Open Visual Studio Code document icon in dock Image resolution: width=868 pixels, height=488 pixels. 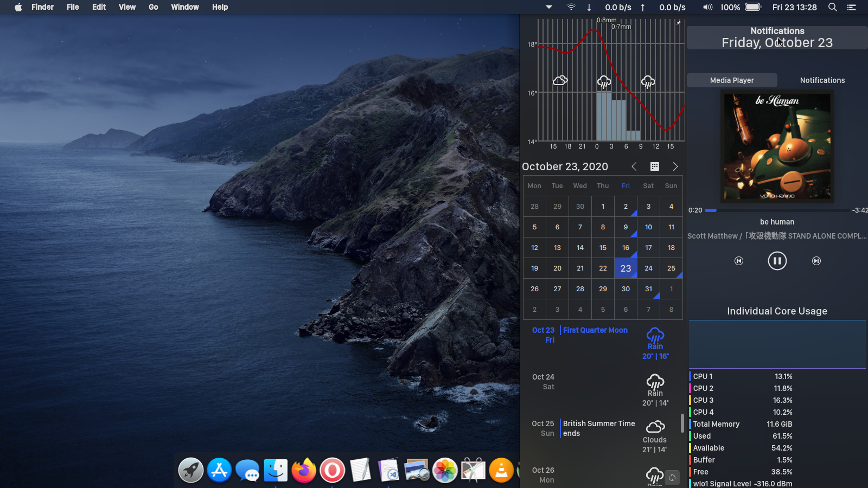388,470
